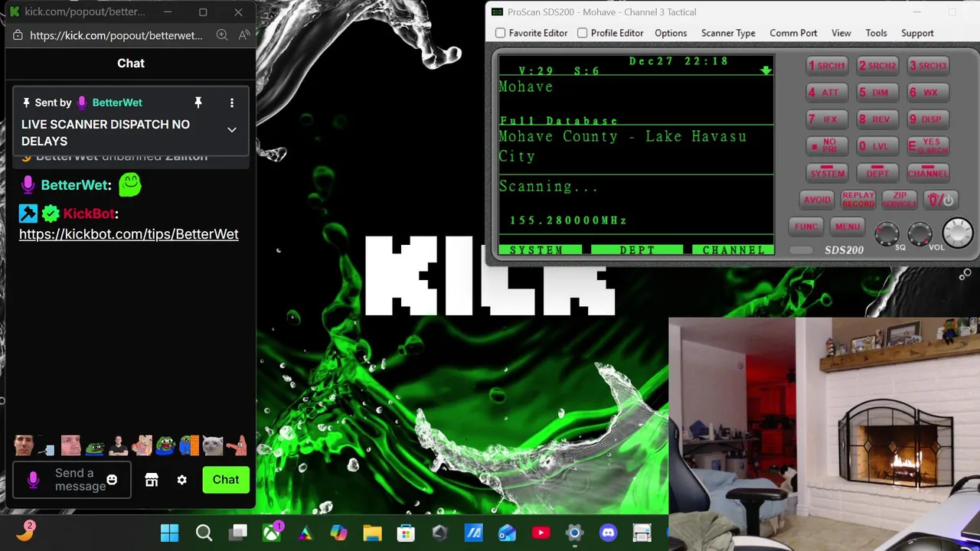980x551 pixels.
Task: Select the Patrick pointing emote
Action: point(236,445)
